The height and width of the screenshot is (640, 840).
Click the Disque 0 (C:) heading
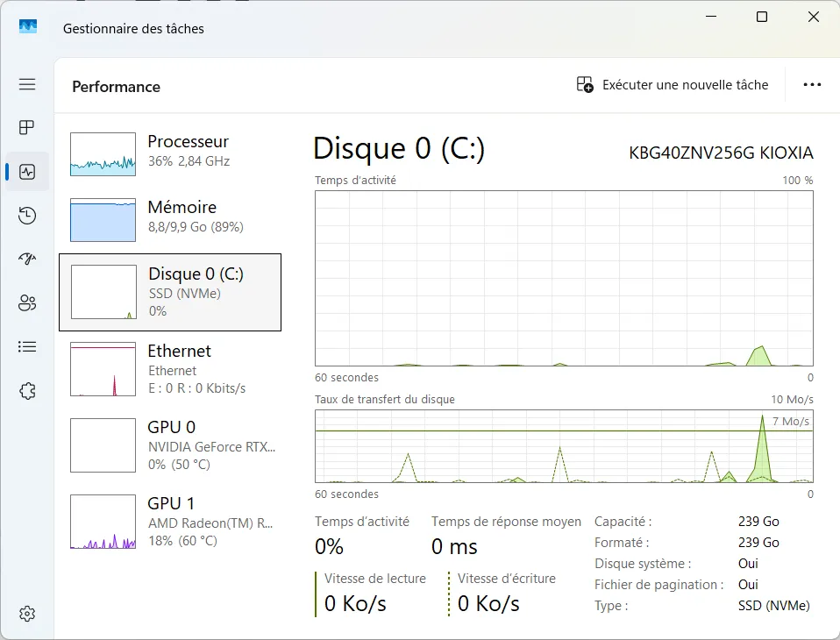click(x=399, y=148)
